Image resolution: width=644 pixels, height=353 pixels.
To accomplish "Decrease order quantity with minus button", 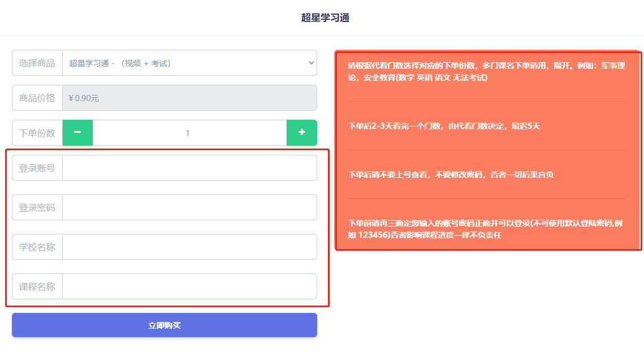I will tap(77, 133).
